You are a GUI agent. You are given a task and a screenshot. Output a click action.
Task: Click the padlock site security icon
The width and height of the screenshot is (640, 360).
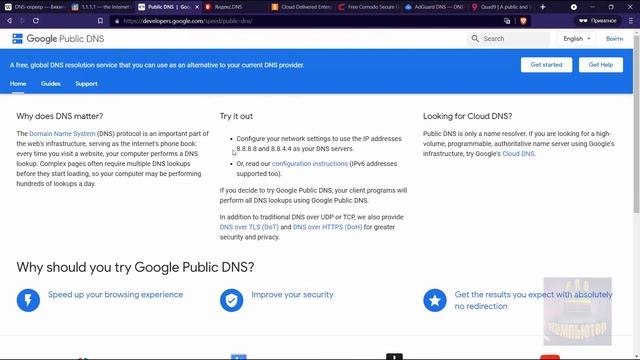(117, 21)
